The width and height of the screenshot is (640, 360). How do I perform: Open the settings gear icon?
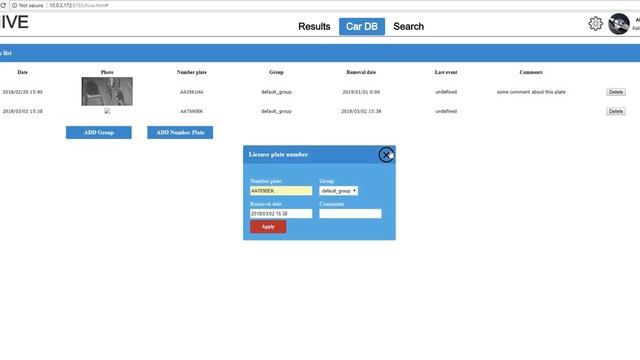596,24
